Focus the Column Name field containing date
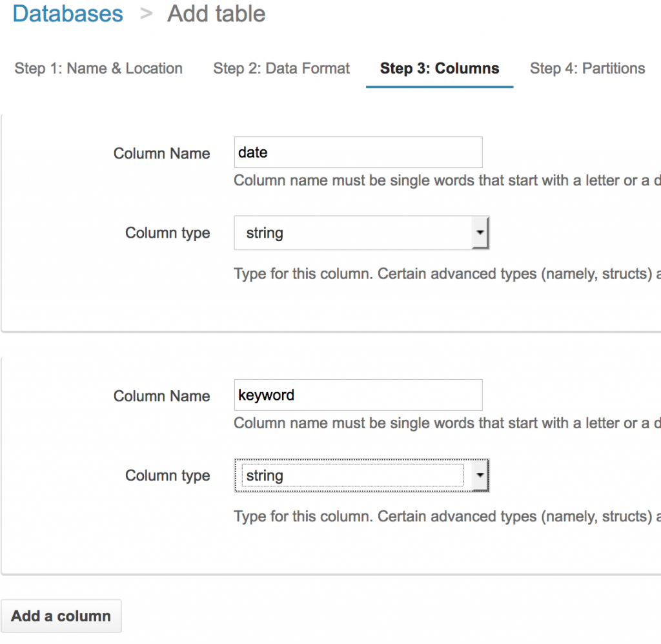 (x=358, y=152)
